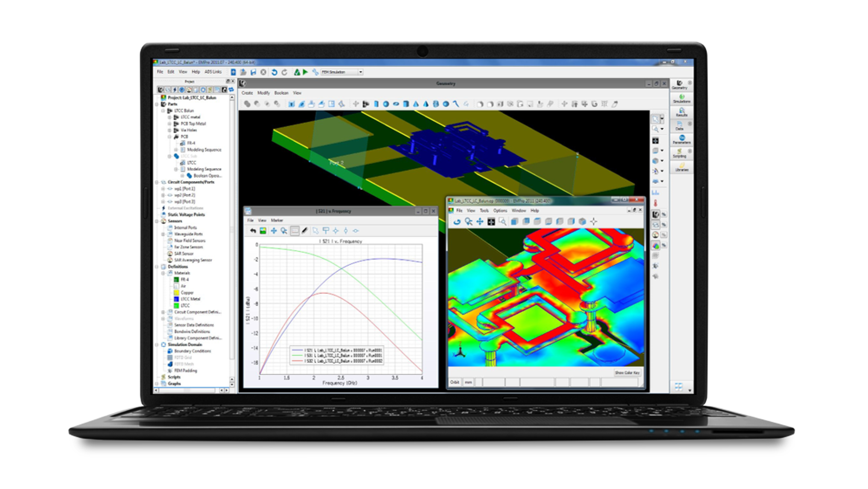Switch the field viewer units from mm

click(468, 382)
